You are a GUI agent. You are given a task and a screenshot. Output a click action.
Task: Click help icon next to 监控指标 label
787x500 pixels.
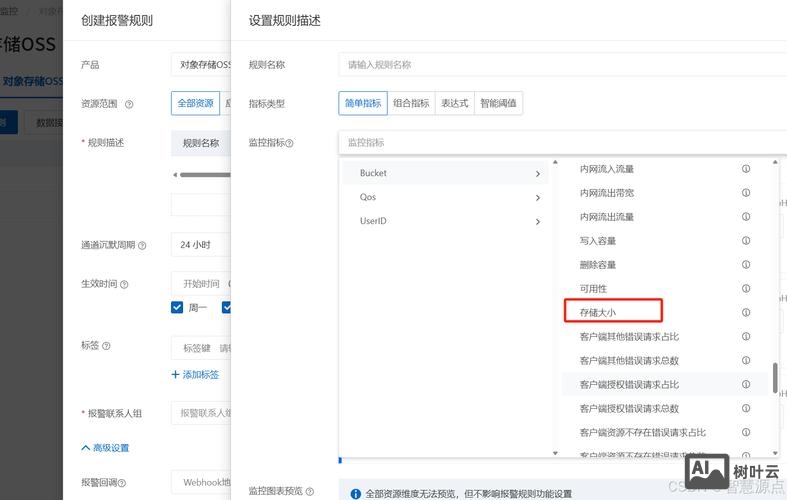pos(289,143)
